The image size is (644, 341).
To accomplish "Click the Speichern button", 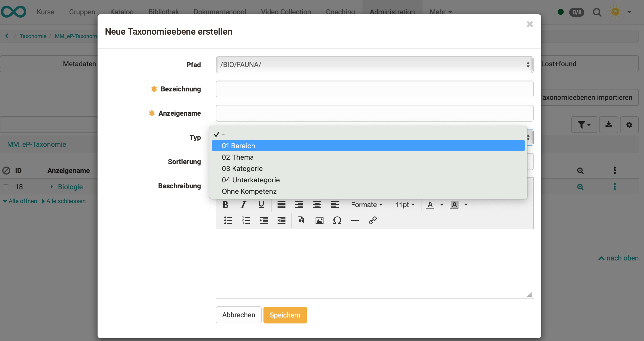I will pos(285,315).
